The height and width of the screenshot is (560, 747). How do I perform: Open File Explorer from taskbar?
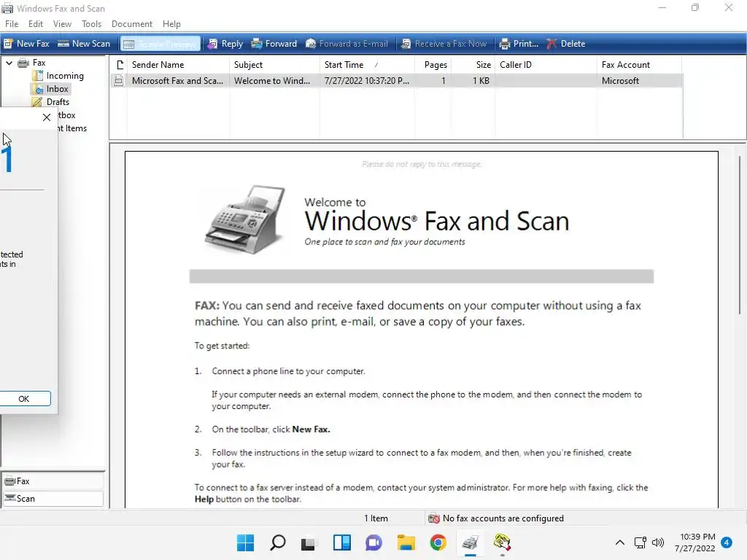point(406,542)
